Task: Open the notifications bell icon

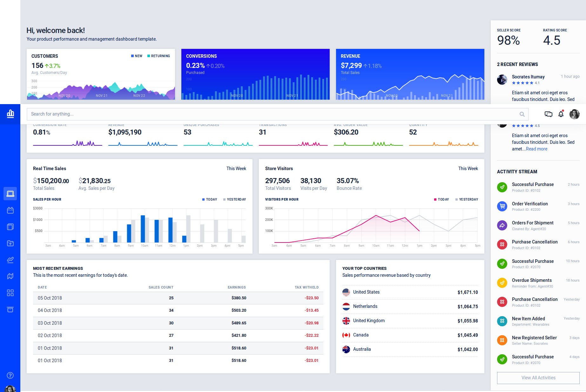Action: point(561,114)
